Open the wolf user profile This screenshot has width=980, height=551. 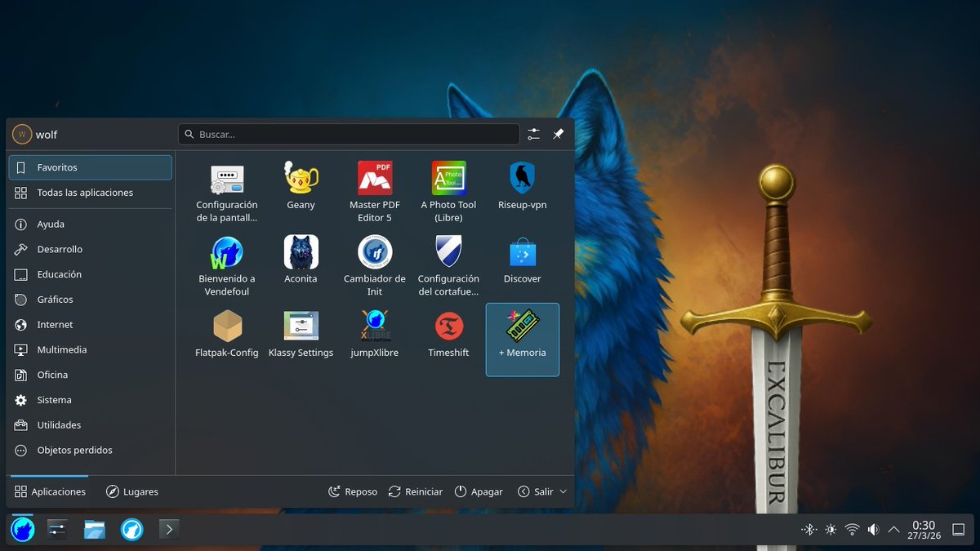pyautogui.click(x=35, y=135)
